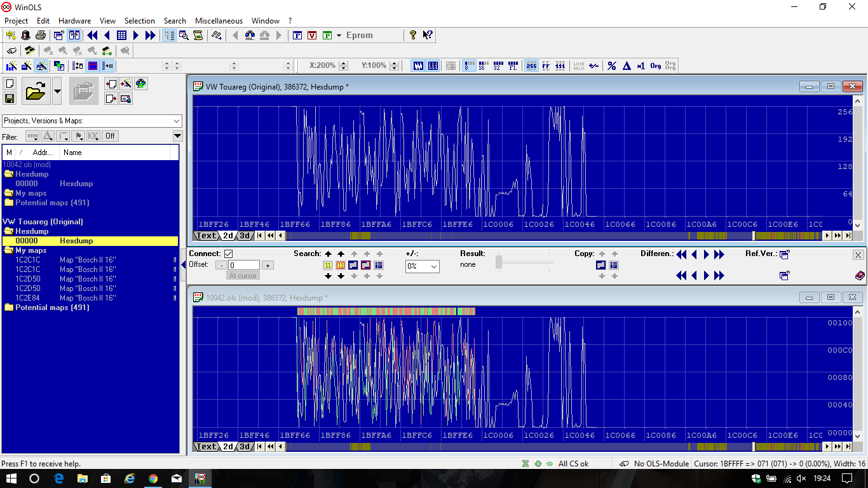Adjust the X:200% zoom stepper
The width and height of the screenshot is (868, 488).
click(344, 65)
